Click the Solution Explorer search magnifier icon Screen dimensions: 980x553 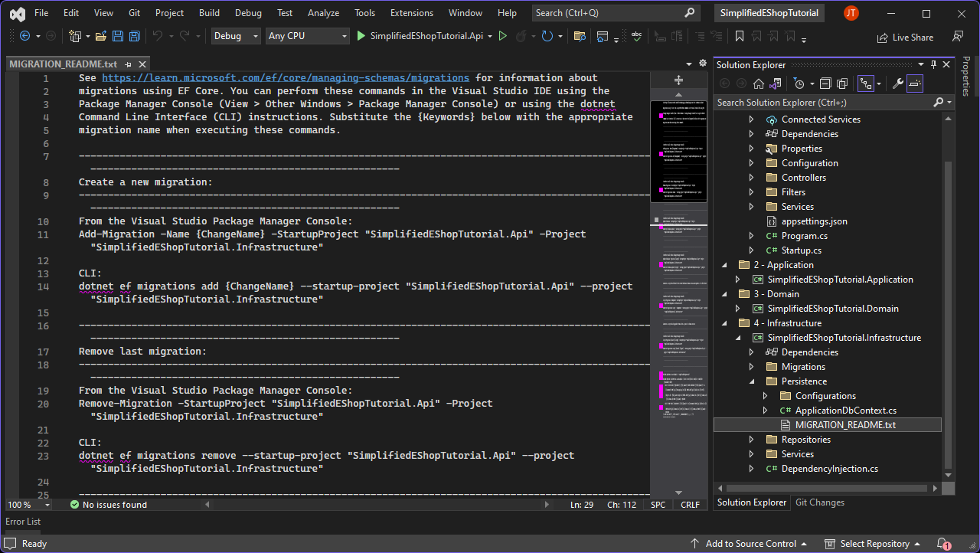pos(939,102)
